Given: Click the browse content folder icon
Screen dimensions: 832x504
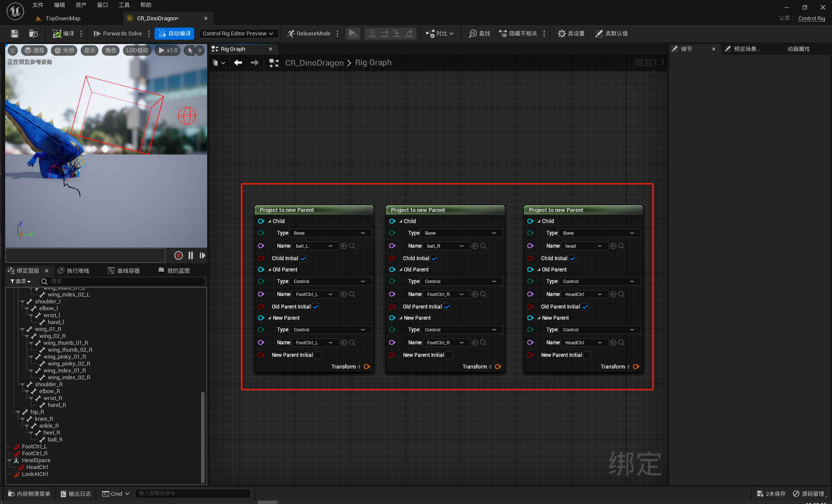Looking at the screenshot, I should pyautogui.click(x=33, y=34).
